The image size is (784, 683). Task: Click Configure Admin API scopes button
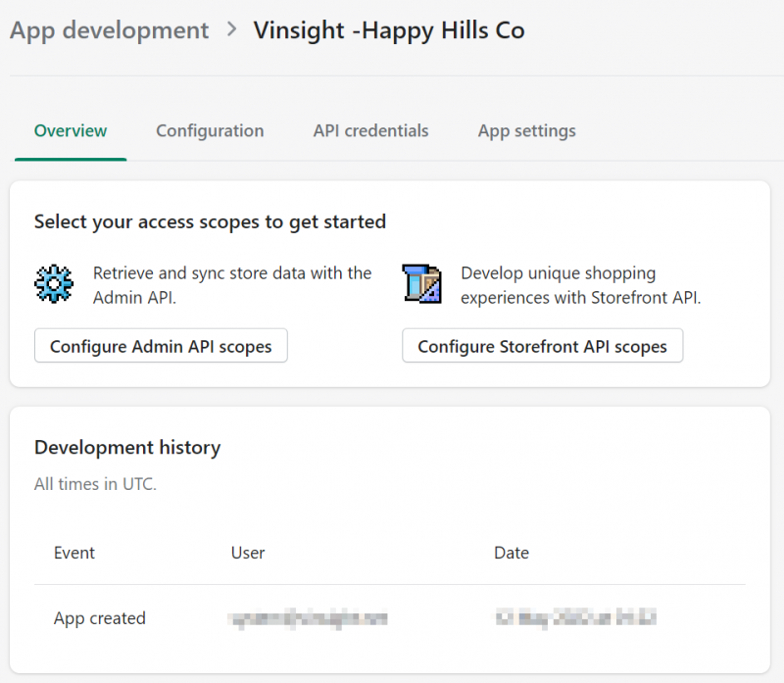click(161, 346)
